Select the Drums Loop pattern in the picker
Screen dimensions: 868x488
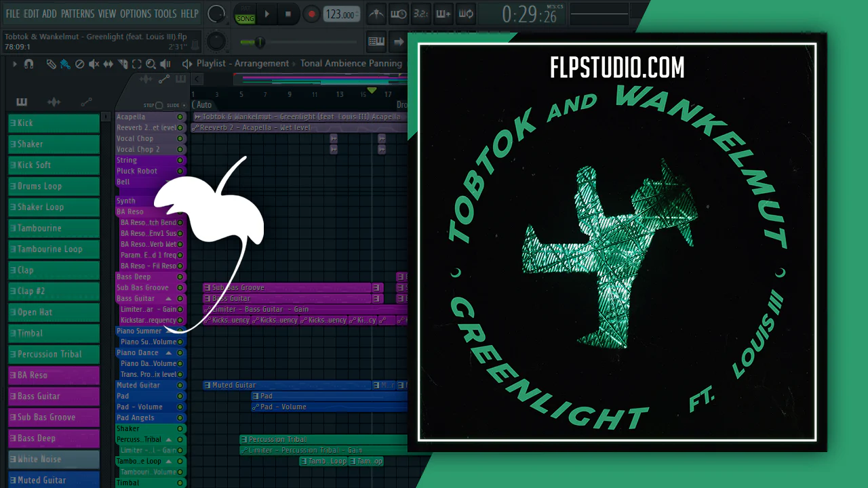[54, 186]
